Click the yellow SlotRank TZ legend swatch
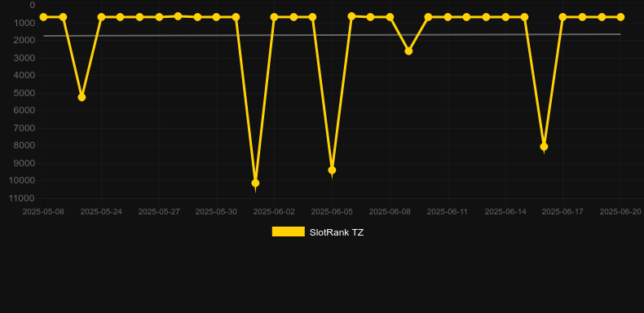 289,231
